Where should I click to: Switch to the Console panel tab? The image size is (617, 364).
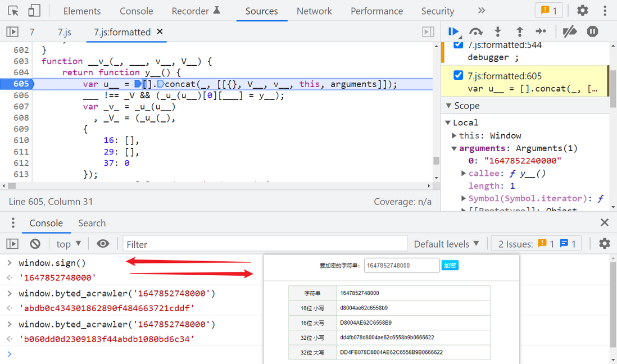136,11
